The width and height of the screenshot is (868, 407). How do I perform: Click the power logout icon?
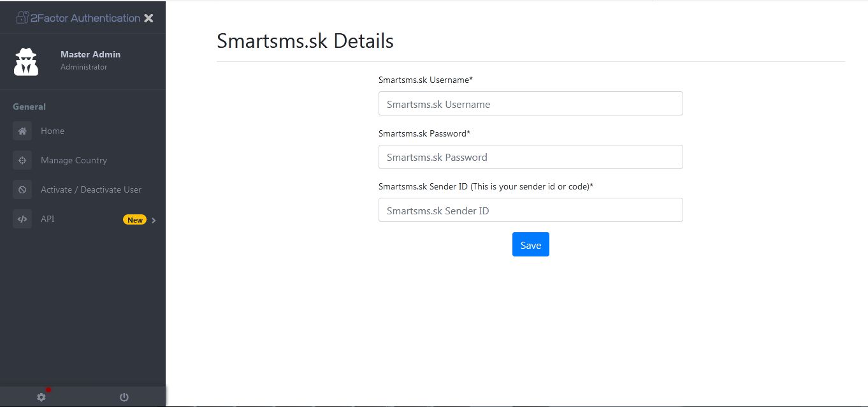(123, 397)
